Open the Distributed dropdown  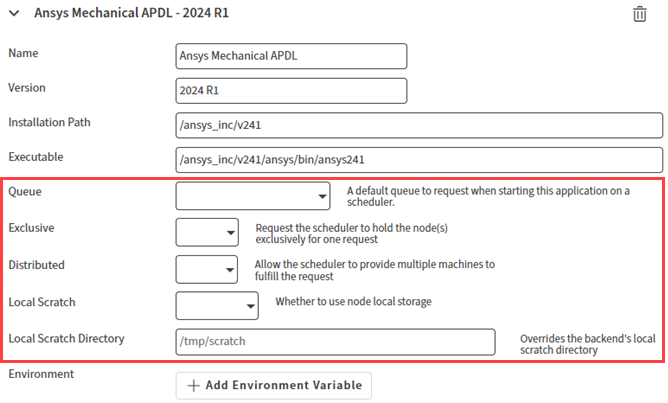click(x=207, y=269)
